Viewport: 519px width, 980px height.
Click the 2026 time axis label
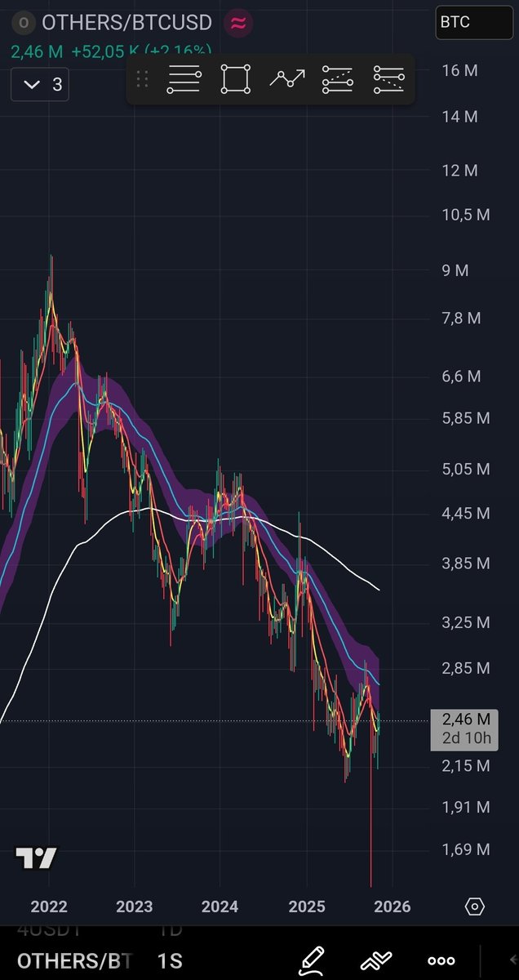(x=393, y=906)
